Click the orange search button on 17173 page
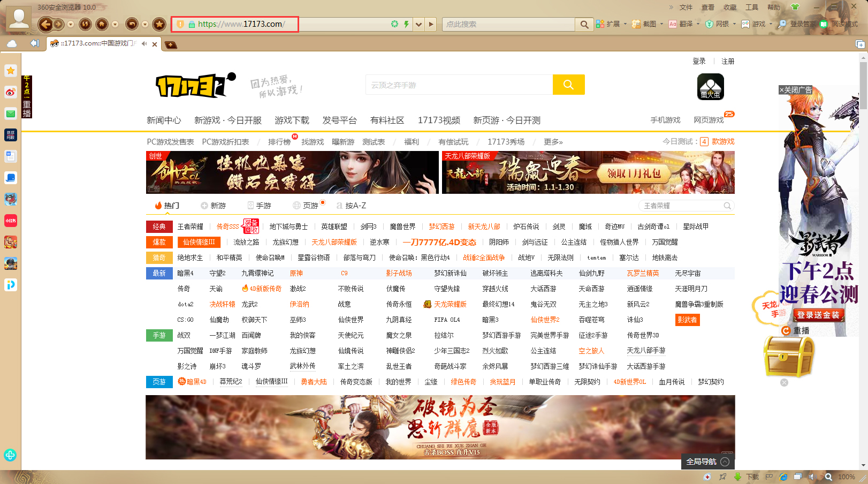Screen dimensions: 868x484 click(568, 85)
